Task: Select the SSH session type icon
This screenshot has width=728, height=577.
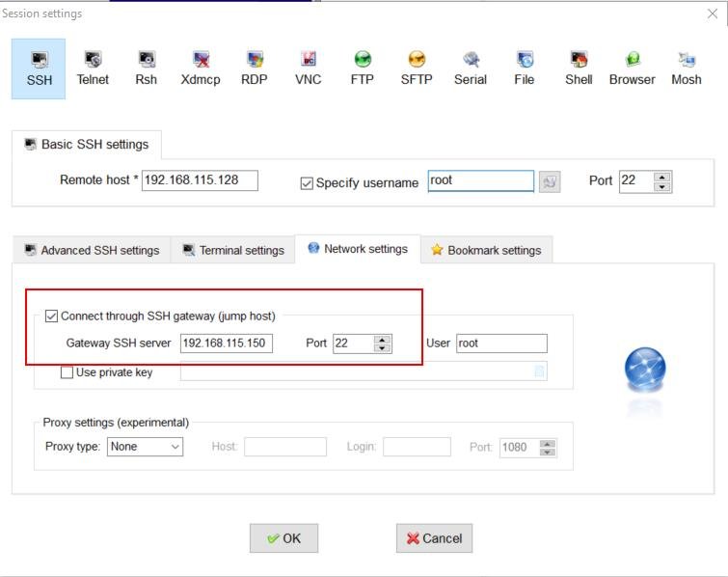Action: [x=39, y=69]
